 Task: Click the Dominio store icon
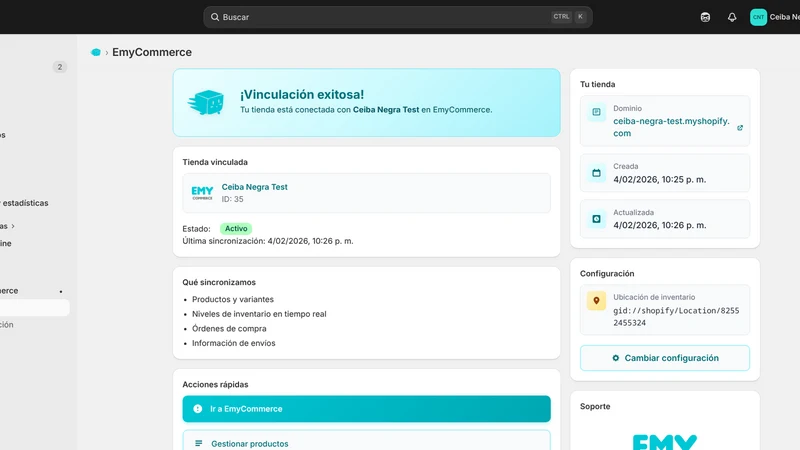pyautogui.click(x=596, y=112)
